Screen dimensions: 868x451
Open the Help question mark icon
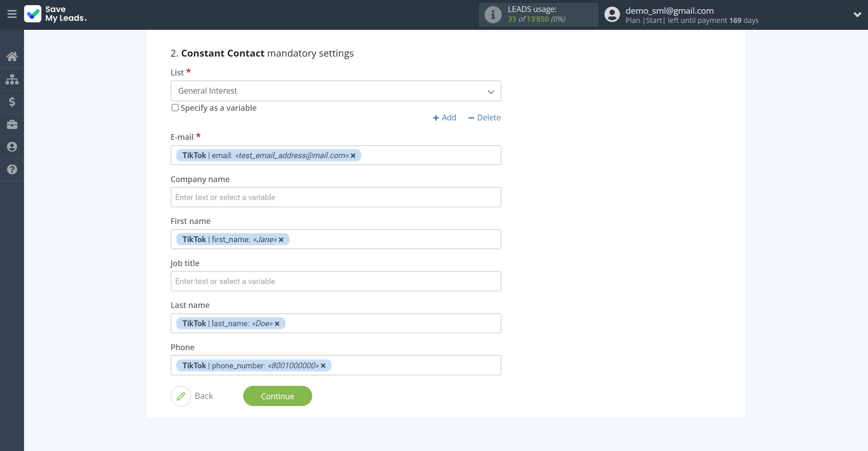(12, 169)
